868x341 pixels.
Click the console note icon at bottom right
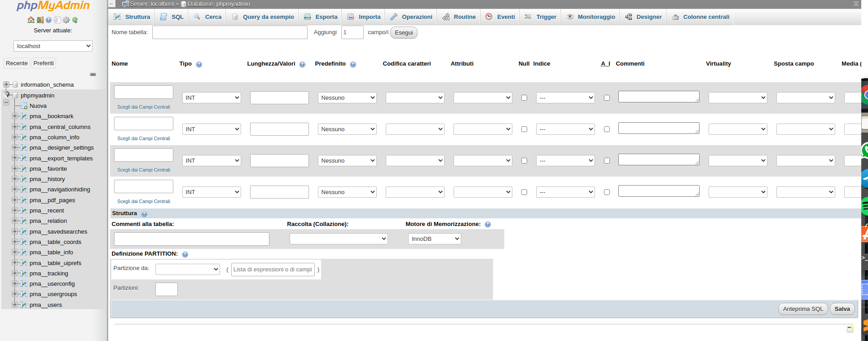(850, 329)
